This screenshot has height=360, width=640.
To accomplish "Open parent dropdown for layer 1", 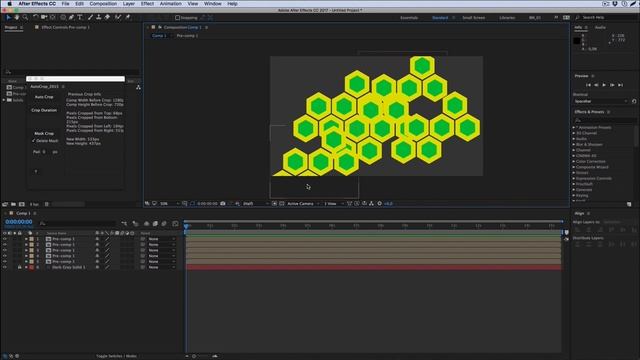I will pyautogui.click(x=161, y=239).
